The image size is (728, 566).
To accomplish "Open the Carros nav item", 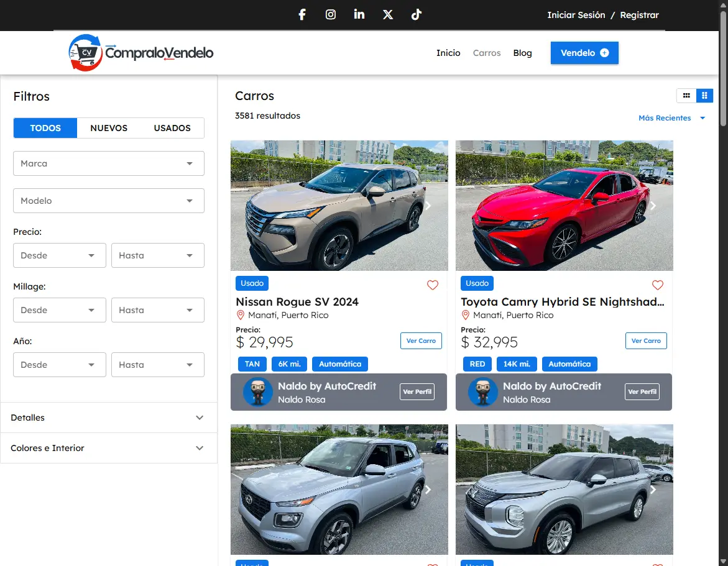I will 487,53.
